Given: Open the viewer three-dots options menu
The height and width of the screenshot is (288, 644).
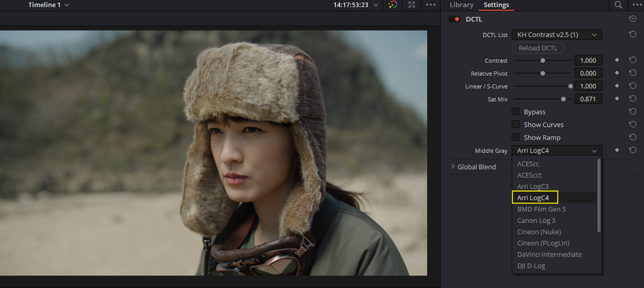Looking at the screenshot, I should [x=431, y=5].
